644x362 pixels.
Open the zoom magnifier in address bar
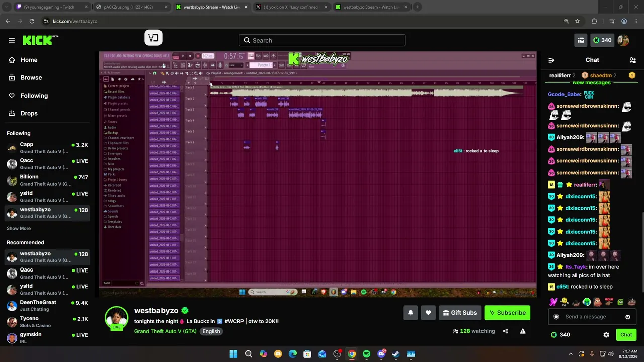[x=566, y=21]
